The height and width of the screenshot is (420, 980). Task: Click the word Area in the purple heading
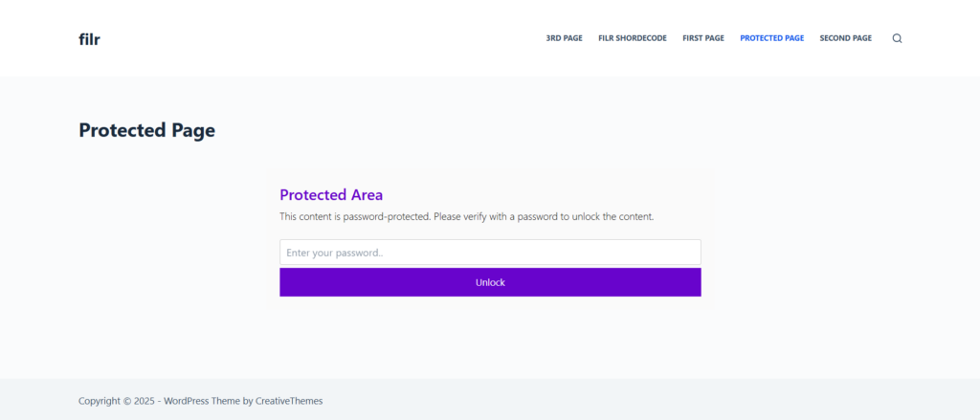[x=367, y=195]
